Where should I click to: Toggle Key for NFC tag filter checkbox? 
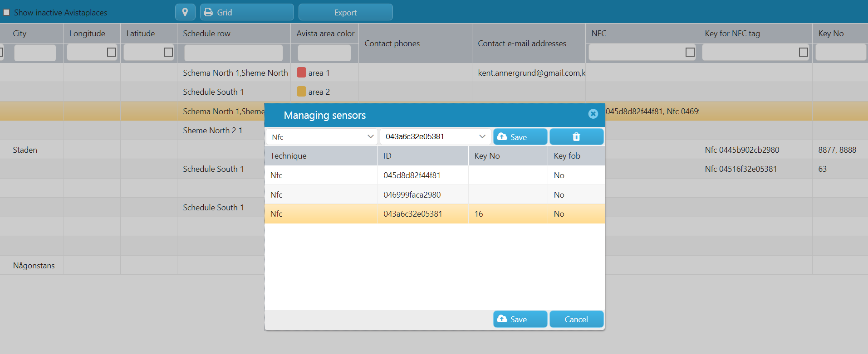coord(804,52)
